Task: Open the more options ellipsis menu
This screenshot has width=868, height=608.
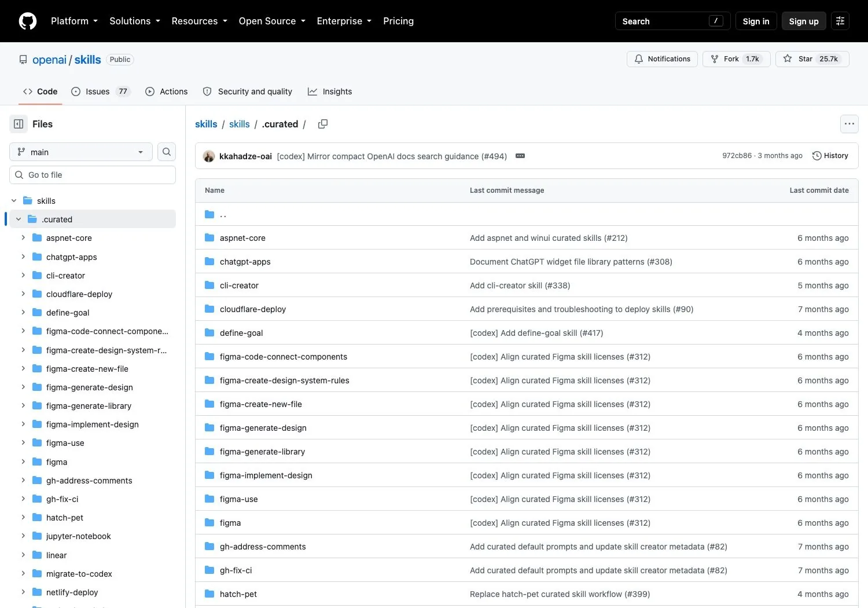Action: tap(849, 124)
